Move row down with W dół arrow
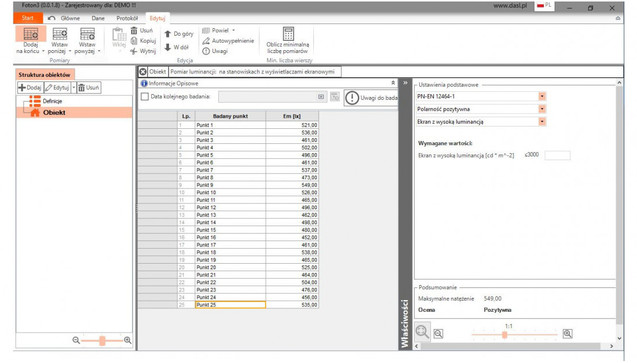Viewport: 637px width, 363px height. [x=167, y=47]
